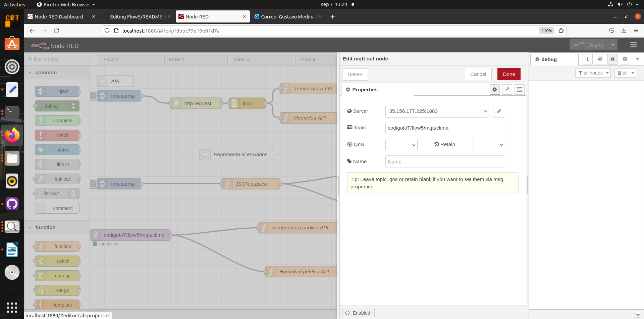Image resolution: width=644 pixels, height=319 pixels.
Task: Select the debug bug sidebar icon
Action: (612, 59)
